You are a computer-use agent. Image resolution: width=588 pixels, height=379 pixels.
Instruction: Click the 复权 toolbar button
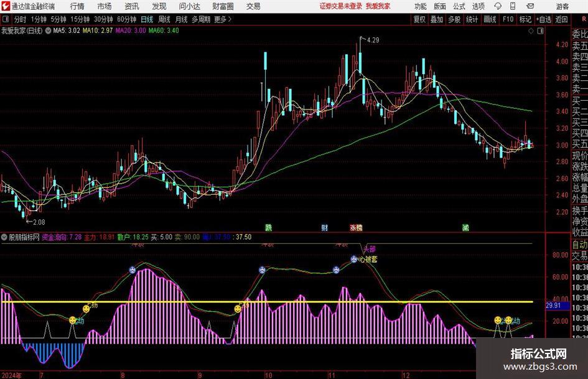click(419, 19)
